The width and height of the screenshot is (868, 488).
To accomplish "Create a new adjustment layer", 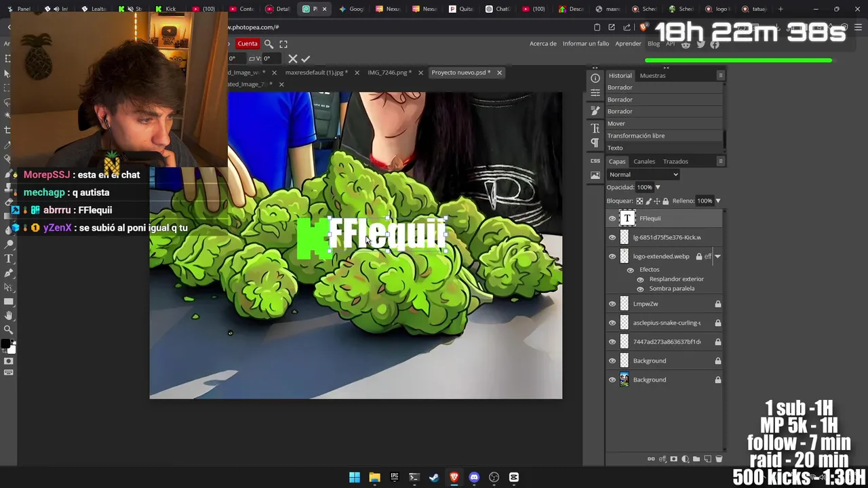I will (x=685, y=459).
